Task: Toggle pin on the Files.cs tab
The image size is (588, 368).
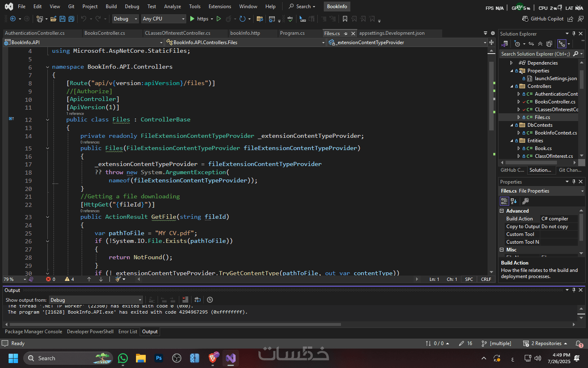Action: pyautogui.click(x=346, y=34)
